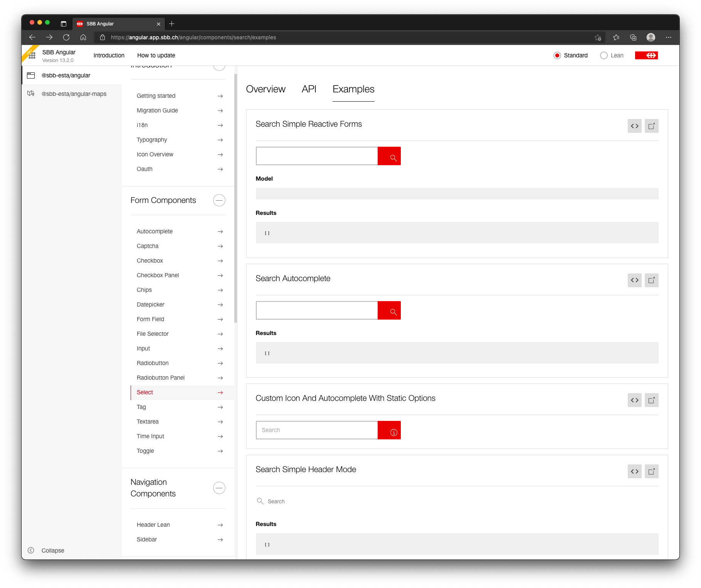Open the How to update page

click(x=156, y=55)
